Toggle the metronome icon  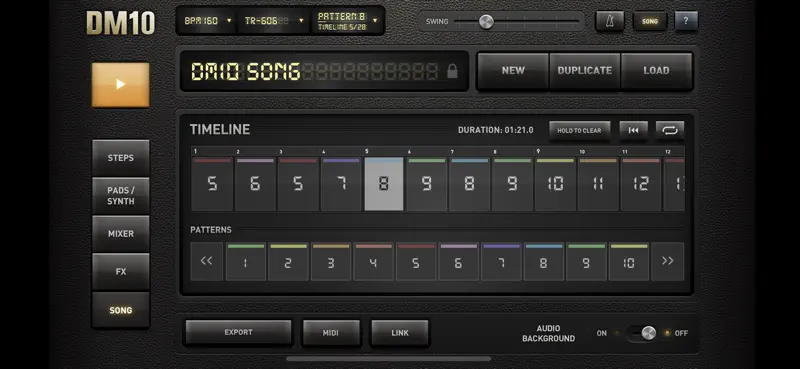pyautogui.click(x=610, y=21)
